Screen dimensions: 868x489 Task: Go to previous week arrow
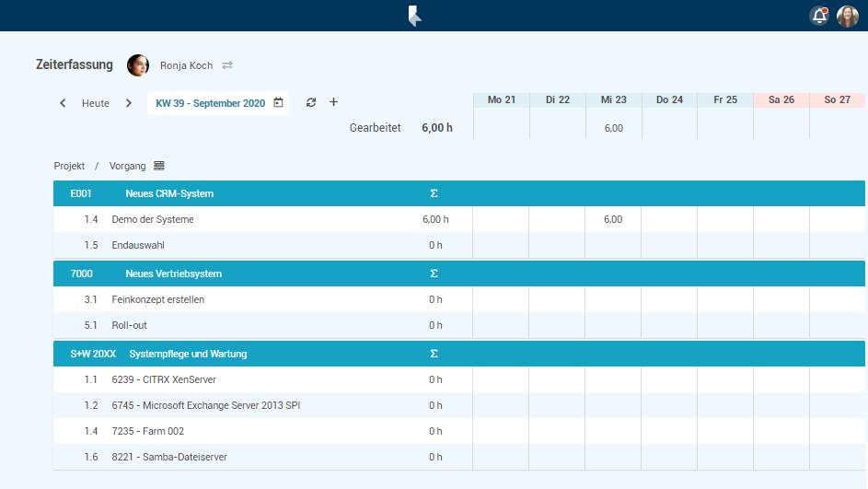tap(63, 103)
